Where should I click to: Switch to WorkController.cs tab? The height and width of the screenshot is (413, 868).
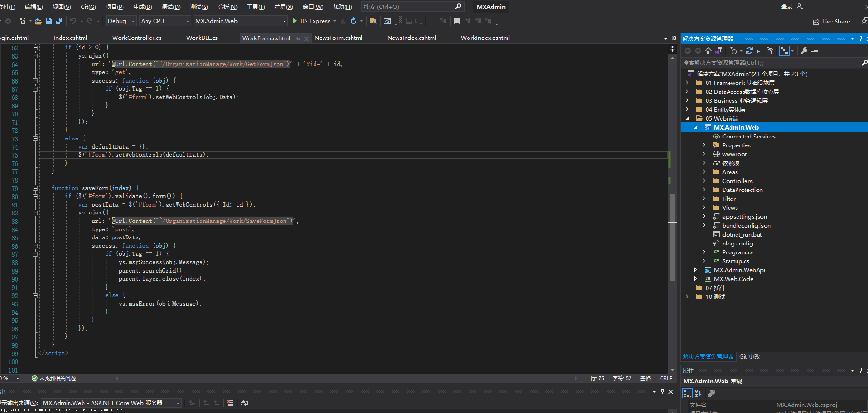[137, 38]
